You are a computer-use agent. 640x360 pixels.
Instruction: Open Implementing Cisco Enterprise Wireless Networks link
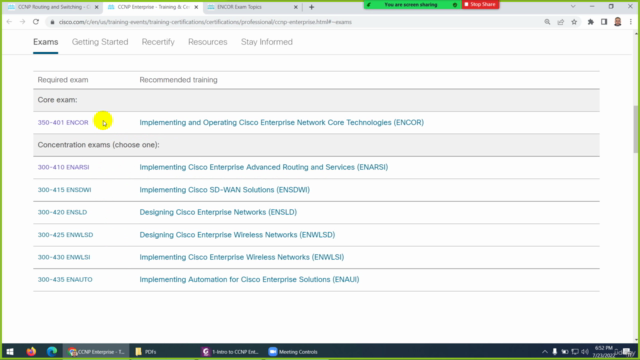coord(242,257)
